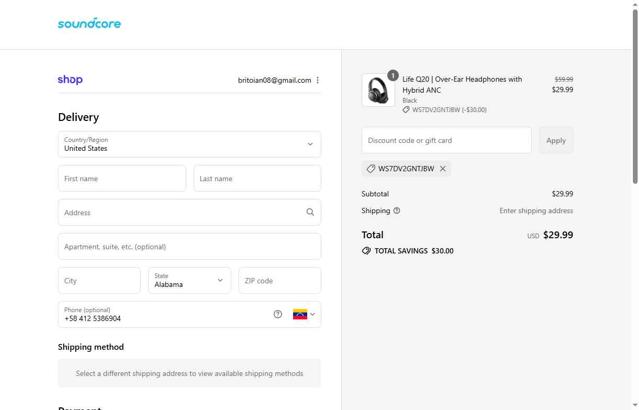The width and height of the screenshot is (639, 410).
Task: Click the email britoian08@gmail.com
Action: (274, 80)
